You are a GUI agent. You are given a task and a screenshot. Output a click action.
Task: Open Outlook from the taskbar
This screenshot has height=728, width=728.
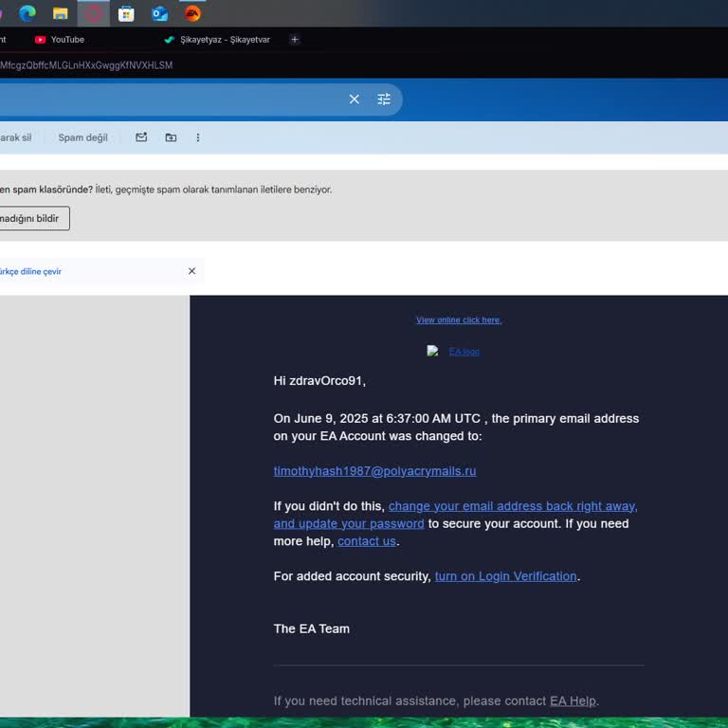point(159,14)
